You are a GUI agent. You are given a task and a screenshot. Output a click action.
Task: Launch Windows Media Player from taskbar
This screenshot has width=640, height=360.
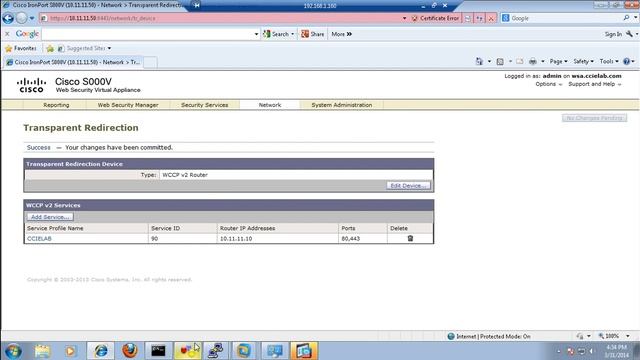pyautogui.click(x=70, y=351)
